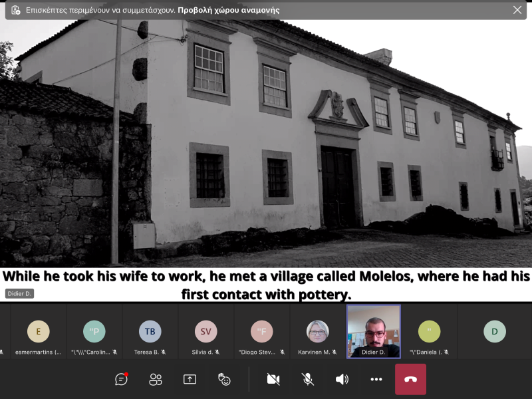Screen dimensions: 532x399
Task: Open the reactions and raise hand icon
Action: pos(224,379)
